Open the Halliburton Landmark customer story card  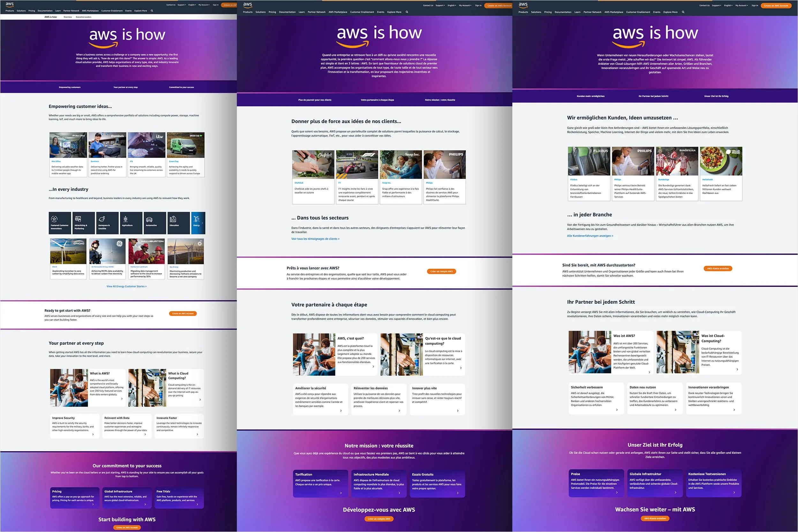point(147,259)
